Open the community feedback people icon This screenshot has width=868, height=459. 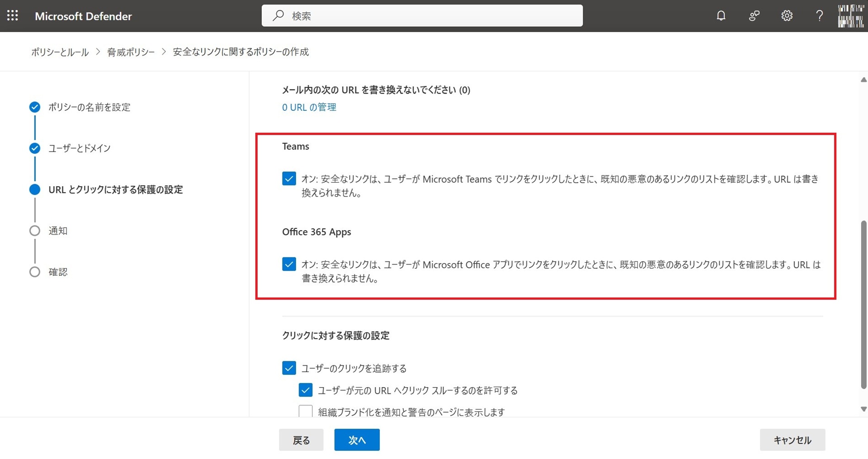click(x=754, y=16)
